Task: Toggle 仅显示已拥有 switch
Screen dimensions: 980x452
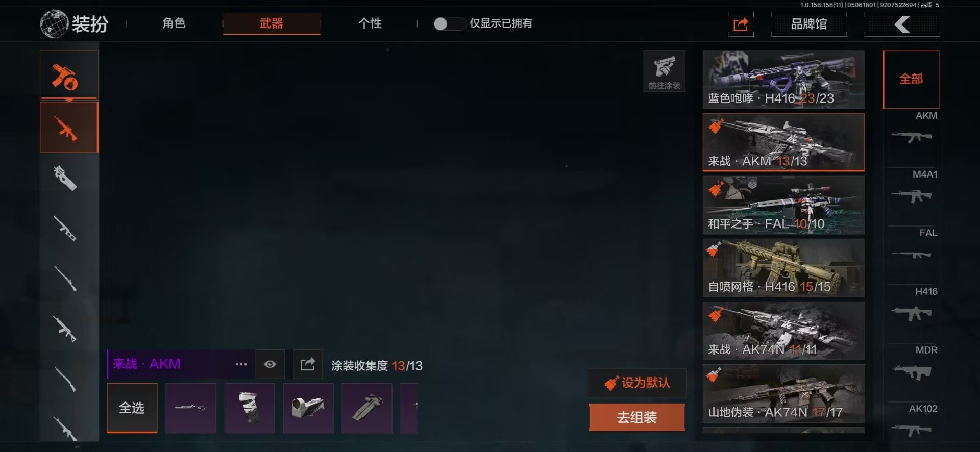Action: (449, 23)
